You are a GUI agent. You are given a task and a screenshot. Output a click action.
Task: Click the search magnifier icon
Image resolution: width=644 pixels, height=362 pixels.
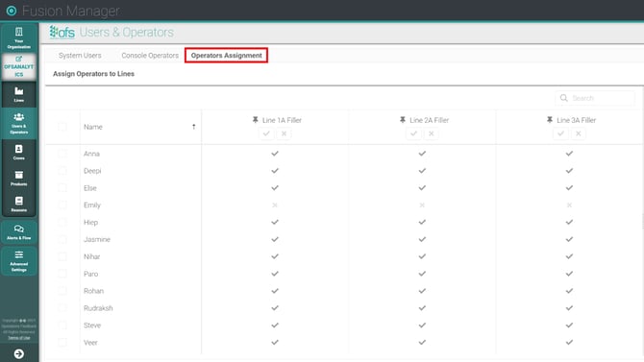coord(564,98)
